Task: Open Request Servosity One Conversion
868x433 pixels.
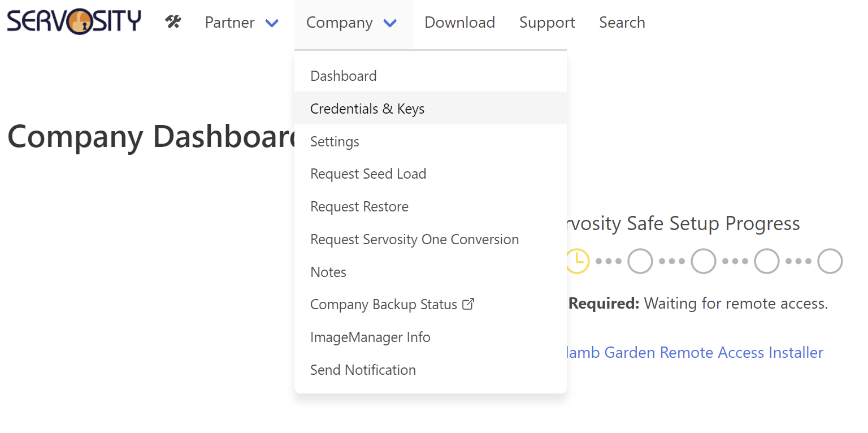Action: tap(414, 239)
